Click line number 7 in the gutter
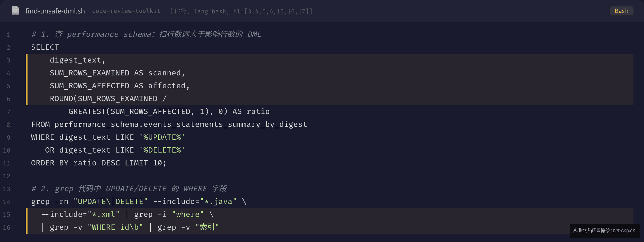The width and height of the screenshot is (644, 242). pos(8,112)
